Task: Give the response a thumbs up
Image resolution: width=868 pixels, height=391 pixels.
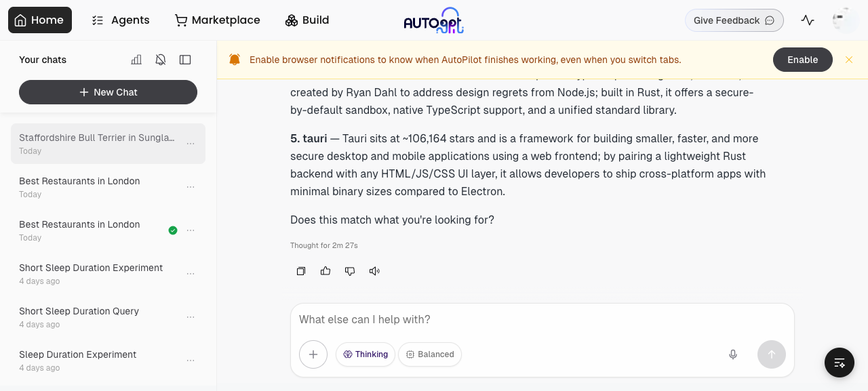Action: point(325,271)
